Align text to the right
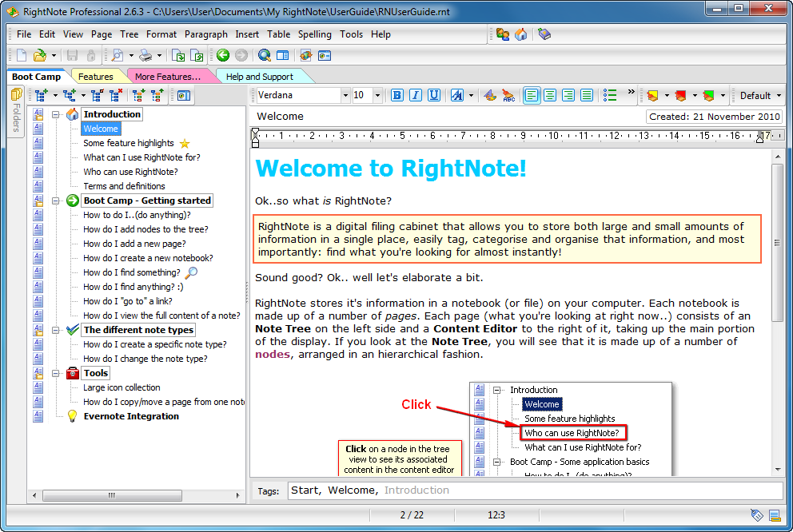 (x=568, y=96)
